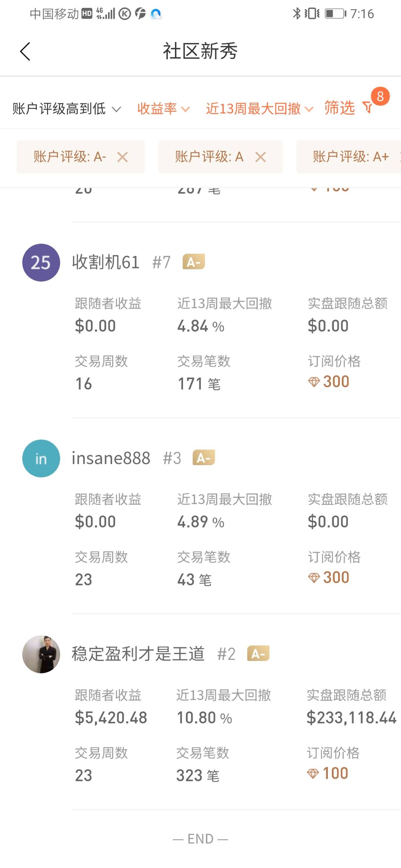
Task: Open trader 收割机61 name link
Action: click(x=105, y=262)
